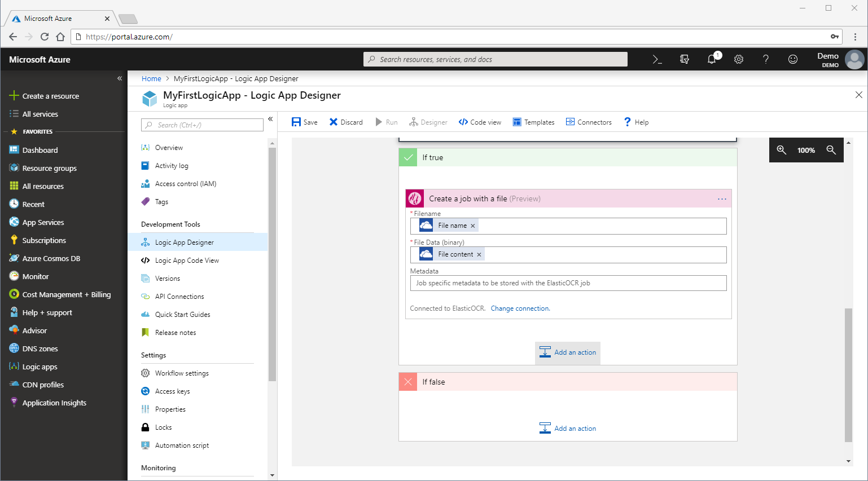Remove the File name token
This screenshot has height=481, width=868.
tap(473, 226)
